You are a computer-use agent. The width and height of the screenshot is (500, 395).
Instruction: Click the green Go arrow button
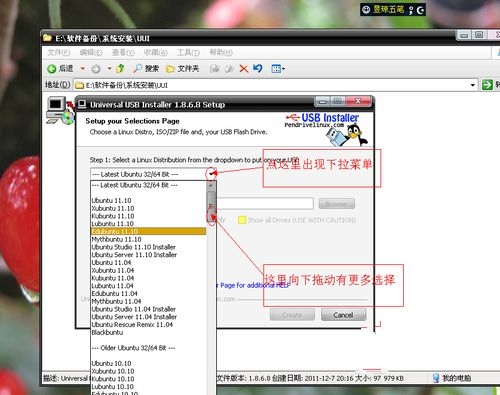pos(487,85)
